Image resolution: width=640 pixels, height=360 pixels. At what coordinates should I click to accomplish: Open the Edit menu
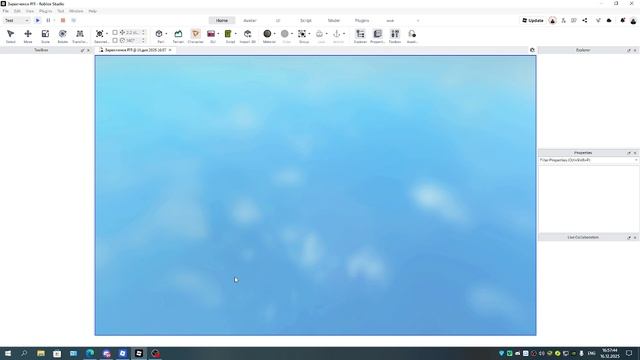click(x=17, y=11)
